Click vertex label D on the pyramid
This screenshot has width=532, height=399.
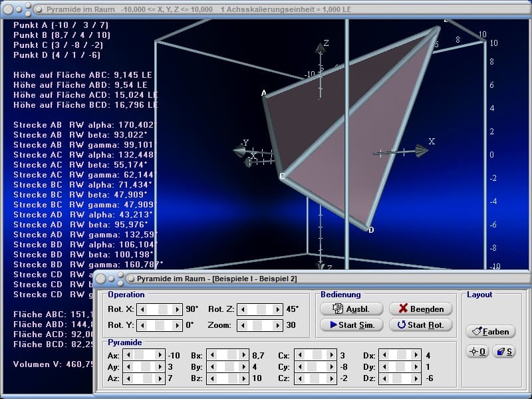pyautogui.click(x=371, y=230)
